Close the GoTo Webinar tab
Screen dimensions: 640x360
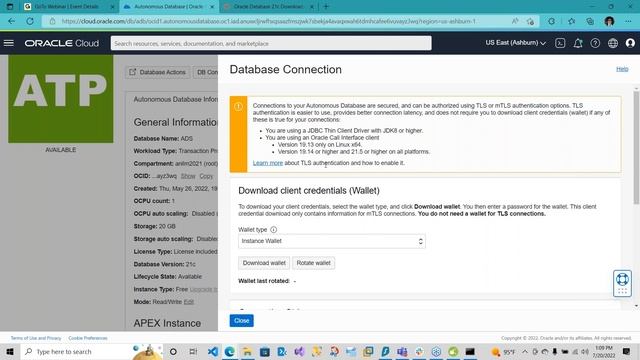tap(112, 7)
